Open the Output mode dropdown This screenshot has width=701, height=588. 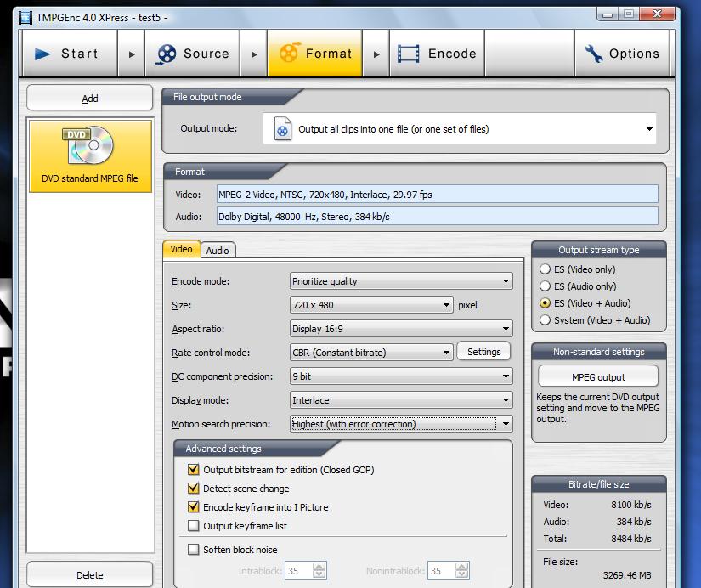(x=459, y=129)
